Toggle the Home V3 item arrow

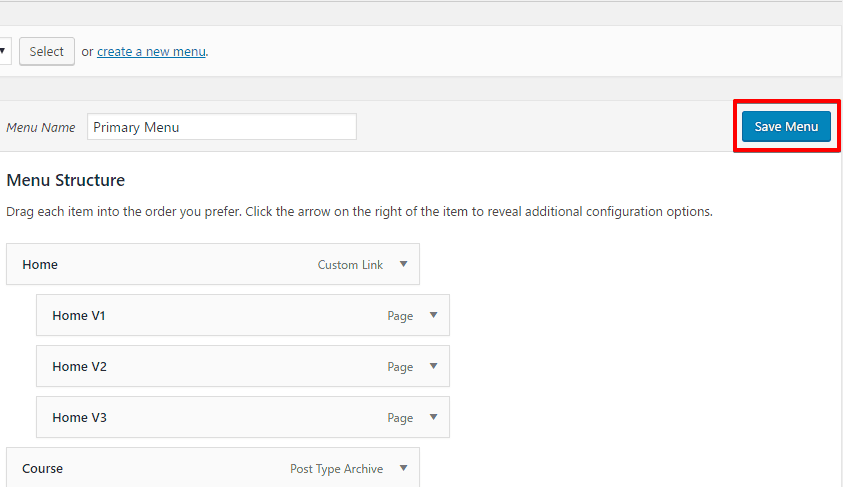click(x=433, y=418)
